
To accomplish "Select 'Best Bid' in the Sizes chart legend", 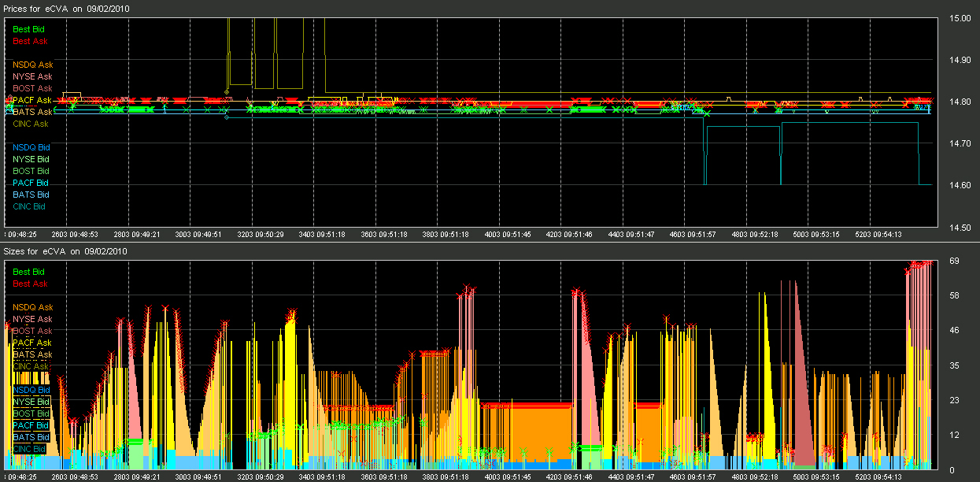I will point(29,272).
